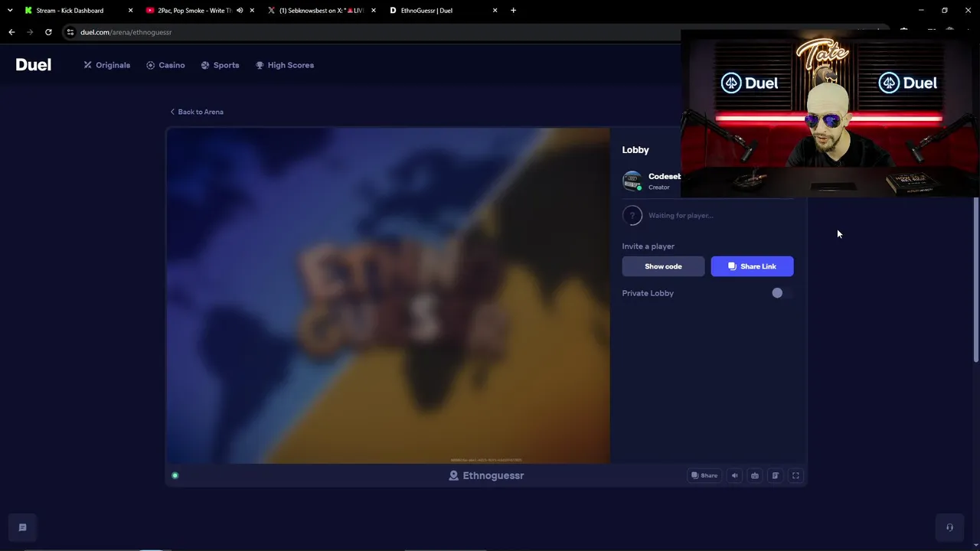Screen dimensions: 980x551
Task: Click the green status indicator below game
Action: pyautogui.click(x=175, y=475)
